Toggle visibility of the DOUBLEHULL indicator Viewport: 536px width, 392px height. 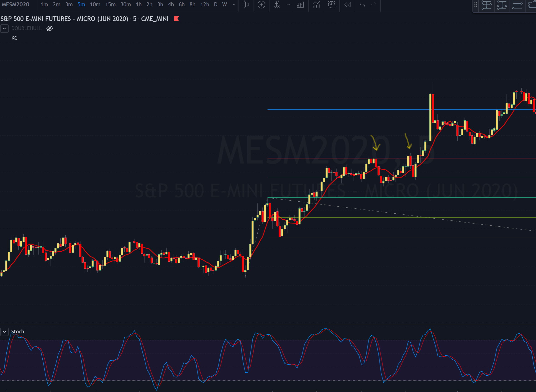click(x=50, y=28)
